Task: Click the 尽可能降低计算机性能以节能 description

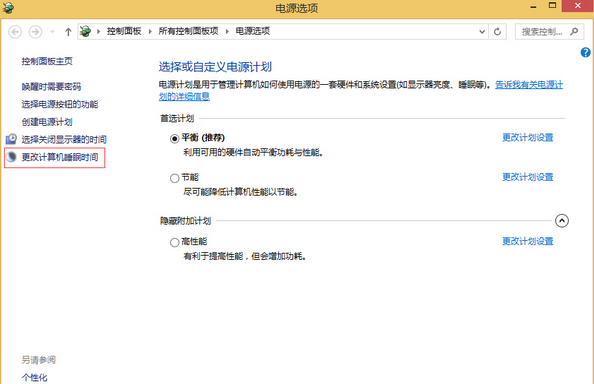Action: click(241, 192)
